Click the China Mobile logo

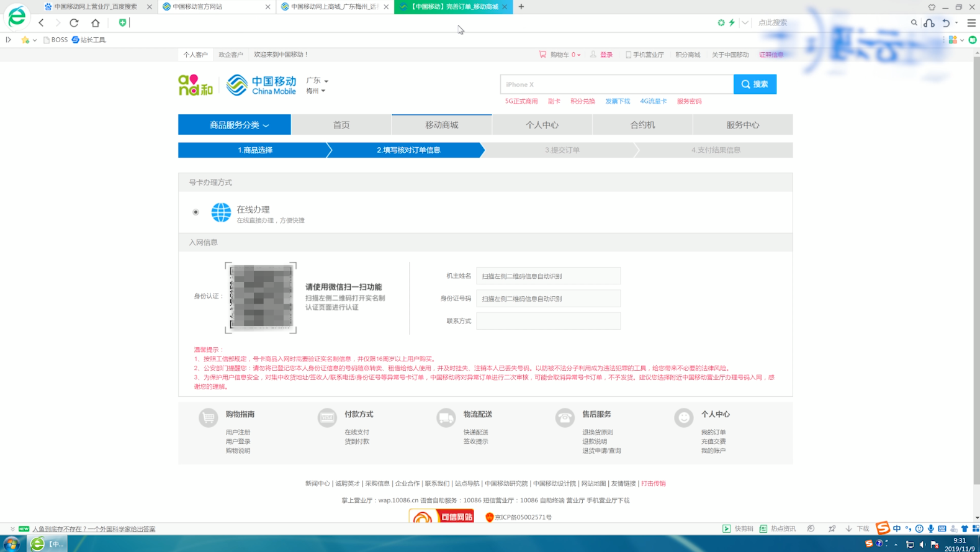(x=261, y=85)
